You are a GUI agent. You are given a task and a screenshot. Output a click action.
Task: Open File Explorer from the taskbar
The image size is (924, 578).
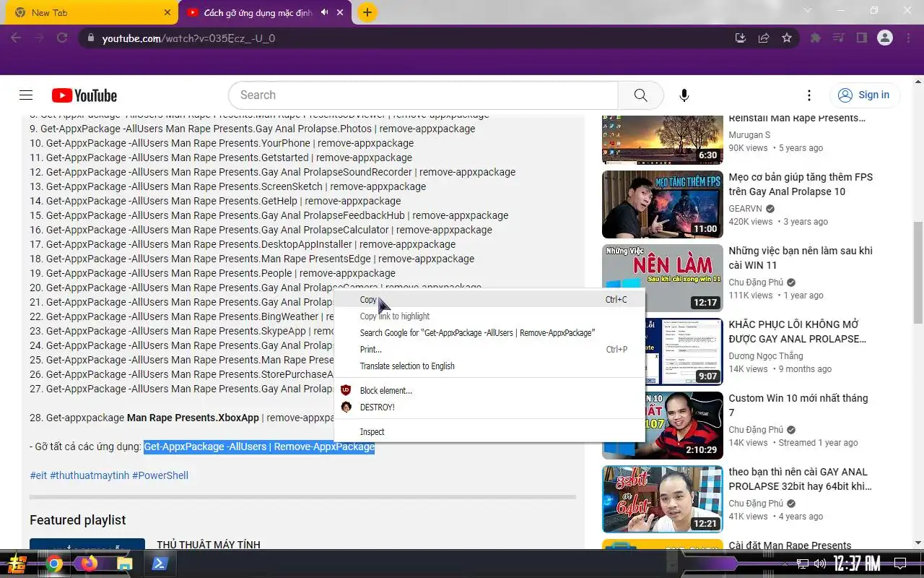click(x=124, y=564)
